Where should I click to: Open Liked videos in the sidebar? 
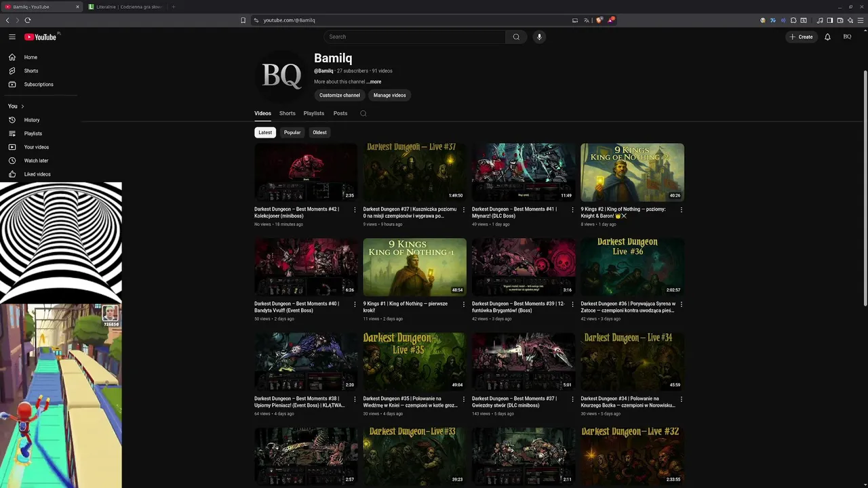pos(39,174)
